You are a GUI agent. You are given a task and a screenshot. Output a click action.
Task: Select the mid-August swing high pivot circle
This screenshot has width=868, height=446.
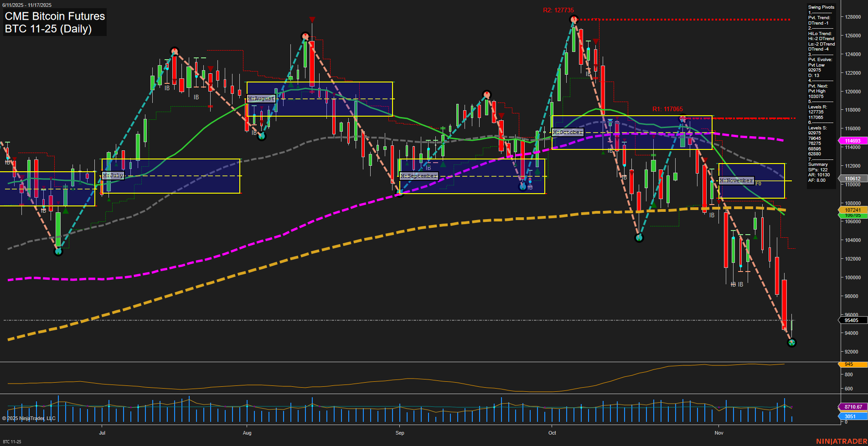point(305,36)
